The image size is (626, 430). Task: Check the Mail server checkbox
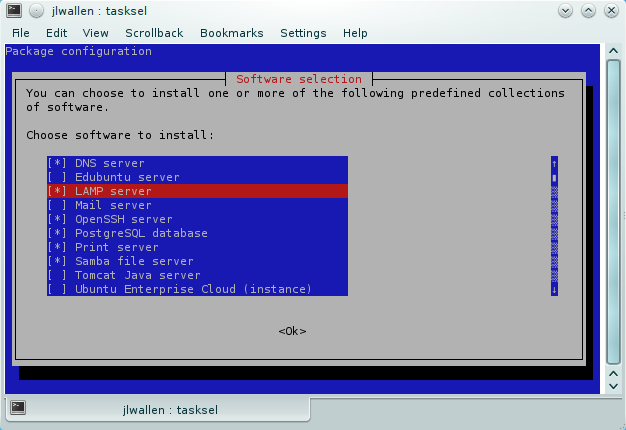click(x=57, y=205)
